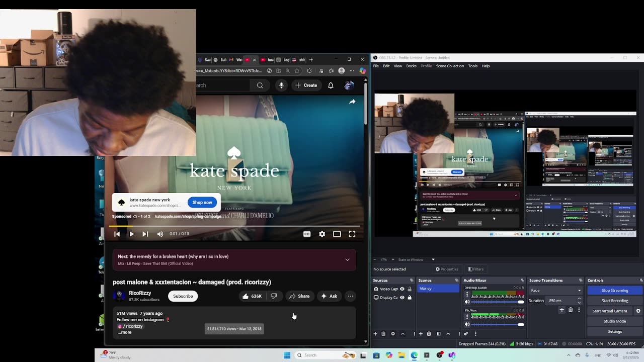Image resolution: width=644 pixels, height=362 pixels.
Task: Open OBS Docks menu
Action: point(412,66)
